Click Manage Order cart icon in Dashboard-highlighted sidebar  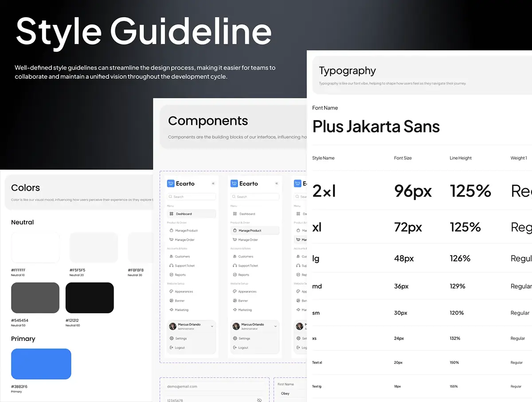171,240
